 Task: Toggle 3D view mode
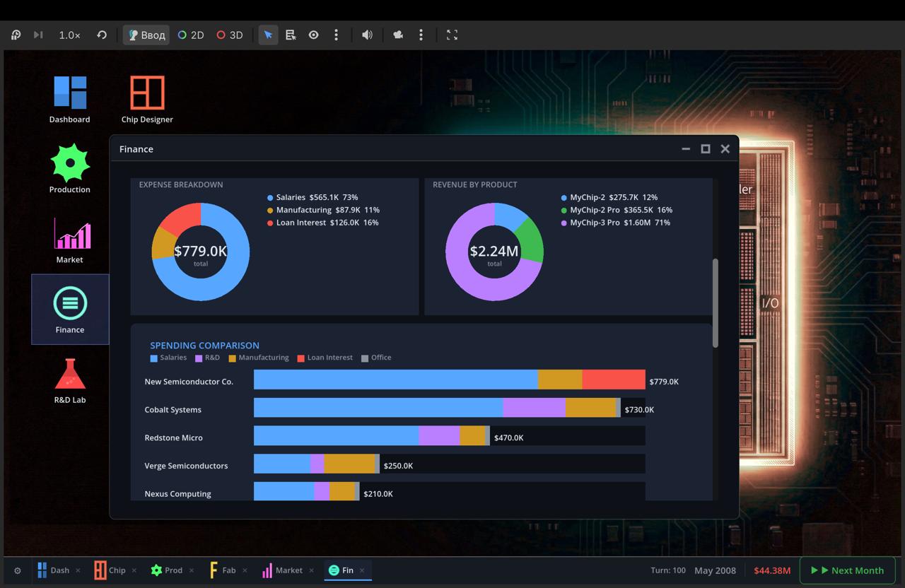pos(230,35)
